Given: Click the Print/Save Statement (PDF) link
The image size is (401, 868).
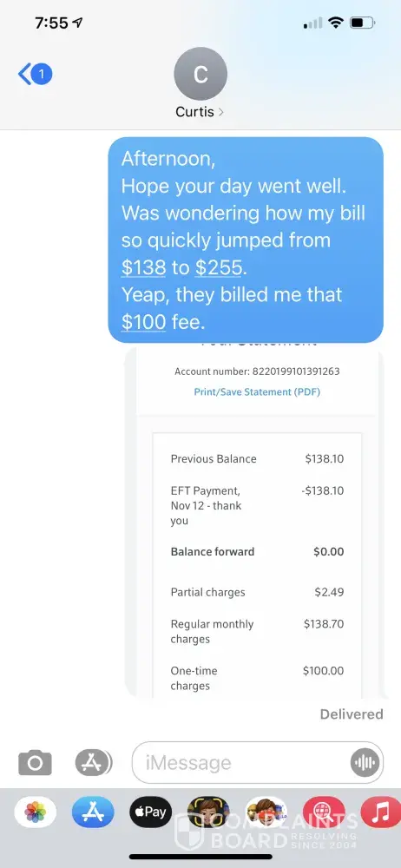Looking at the screenshot, I should pos(257,392).
